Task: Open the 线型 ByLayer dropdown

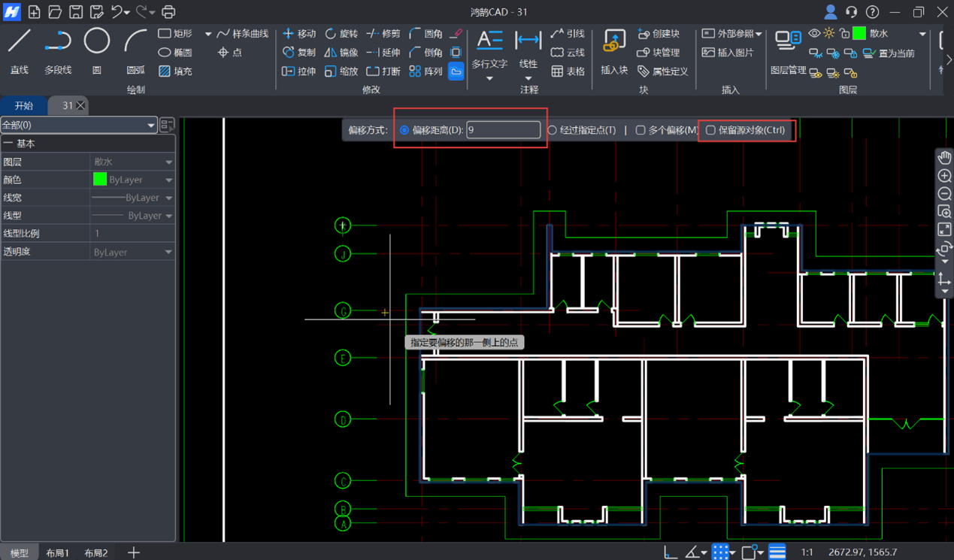Action: (168, 216)
